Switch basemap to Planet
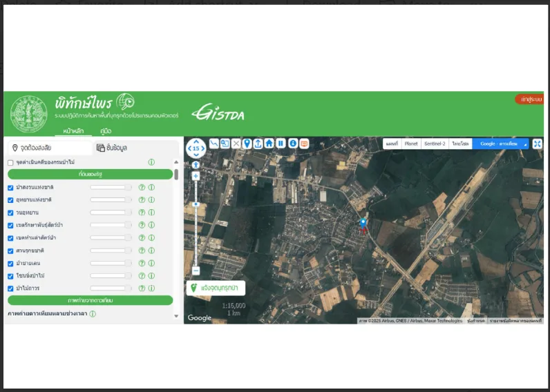The width and height of the screenshot is (550, 392). [410, 144]
